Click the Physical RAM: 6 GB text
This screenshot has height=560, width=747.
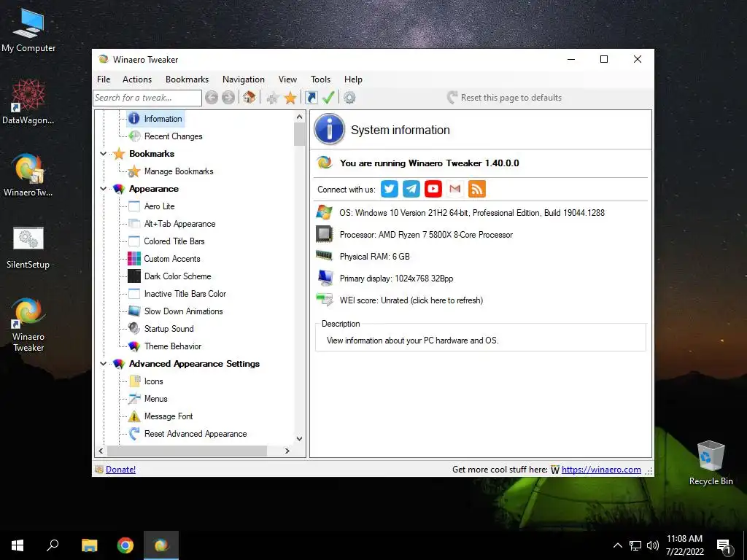point(374,257)
